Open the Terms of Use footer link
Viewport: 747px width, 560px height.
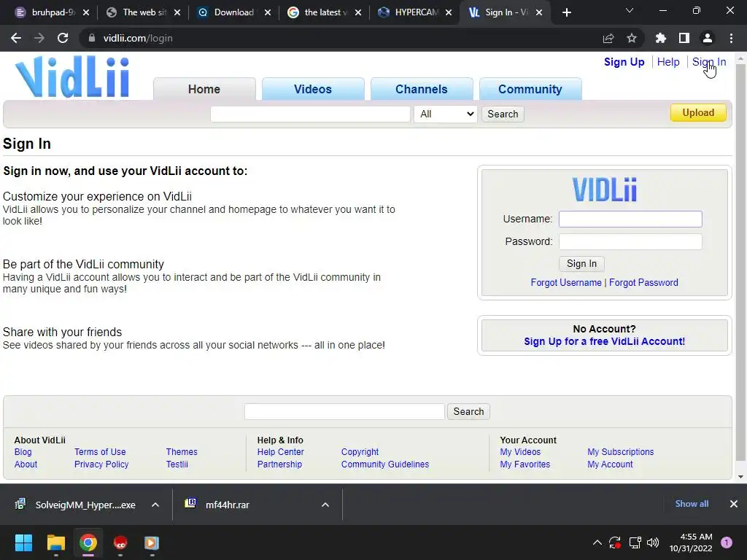(100, 452)
